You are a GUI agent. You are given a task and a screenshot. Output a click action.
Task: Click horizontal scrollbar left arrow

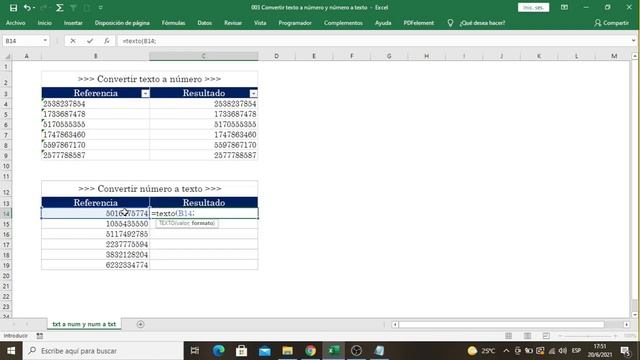coord(395,324)
